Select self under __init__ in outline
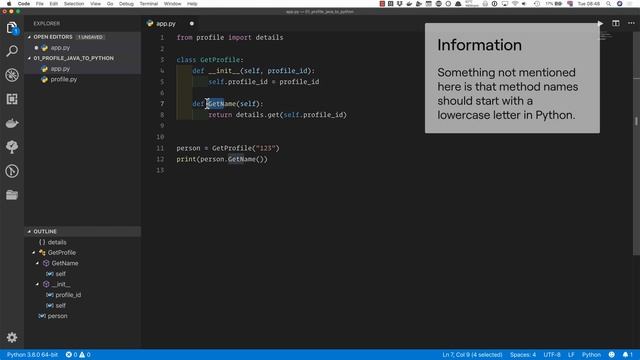 point(83,305)
